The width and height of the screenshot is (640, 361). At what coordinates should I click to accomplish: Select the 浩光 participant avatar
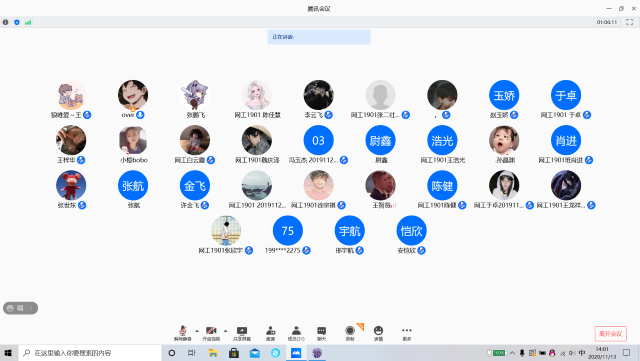[442, 140]
